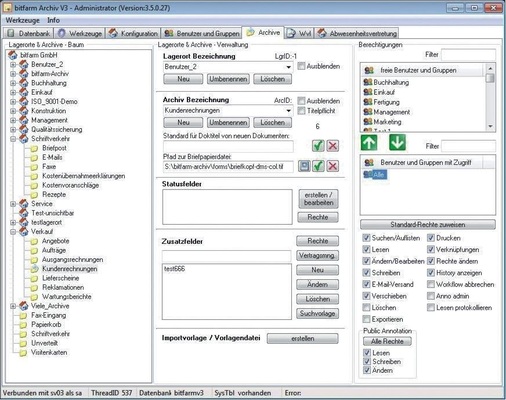Click the top Filter input field
Screen dimensions: 506x400
tap(468, 55)
